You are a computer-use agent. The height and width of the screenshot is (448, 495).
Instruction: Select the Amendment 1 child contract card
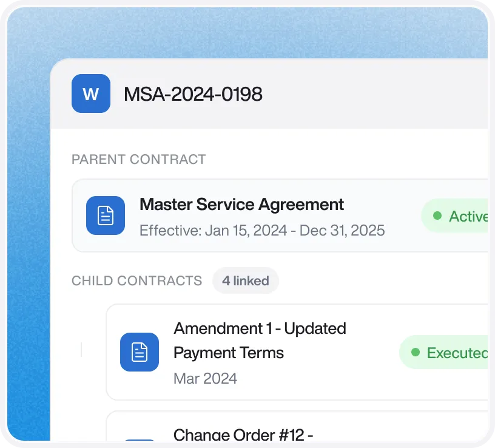[297, 352]
